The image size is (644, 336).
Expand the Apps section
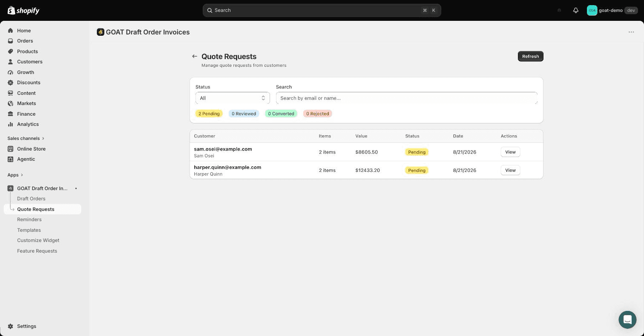coord(15,175)
